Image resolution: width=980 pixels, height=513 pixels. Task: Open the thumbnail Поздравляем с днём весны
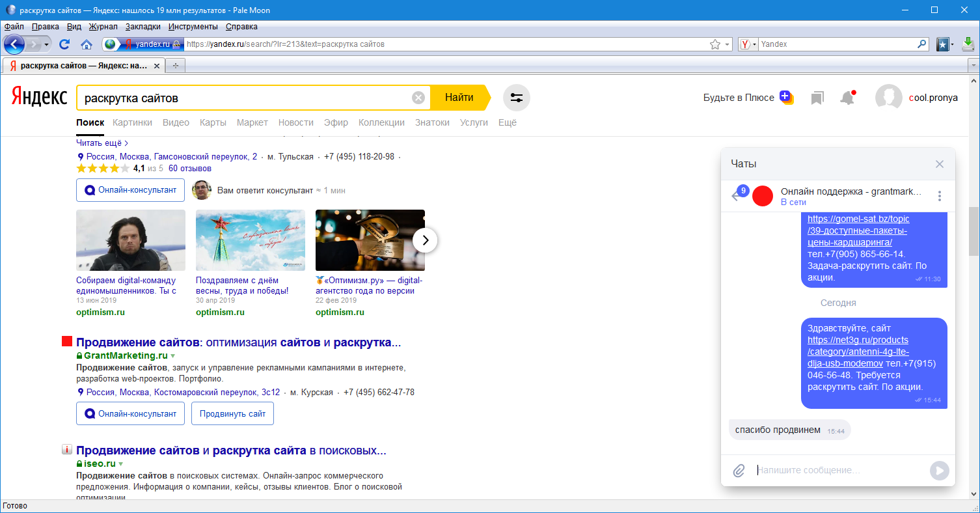point(250,240)
